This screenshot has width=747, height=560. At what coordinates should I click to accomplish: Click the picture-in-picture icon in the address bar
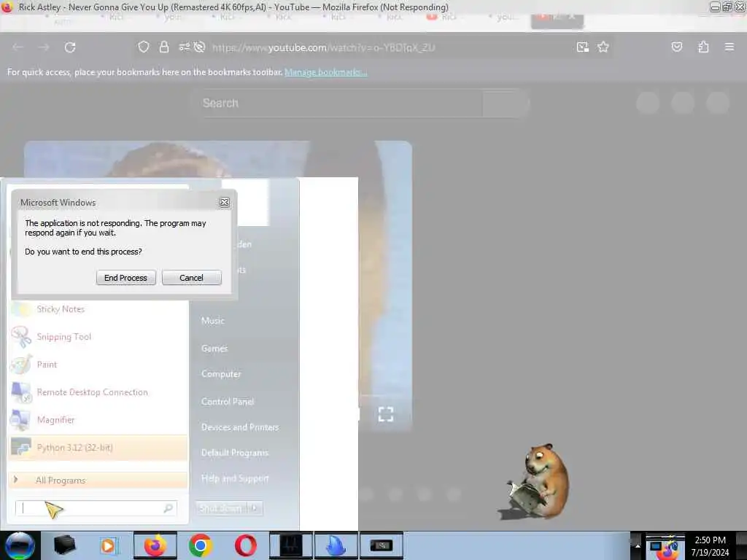pyautogui.click(x=582, y=47)
